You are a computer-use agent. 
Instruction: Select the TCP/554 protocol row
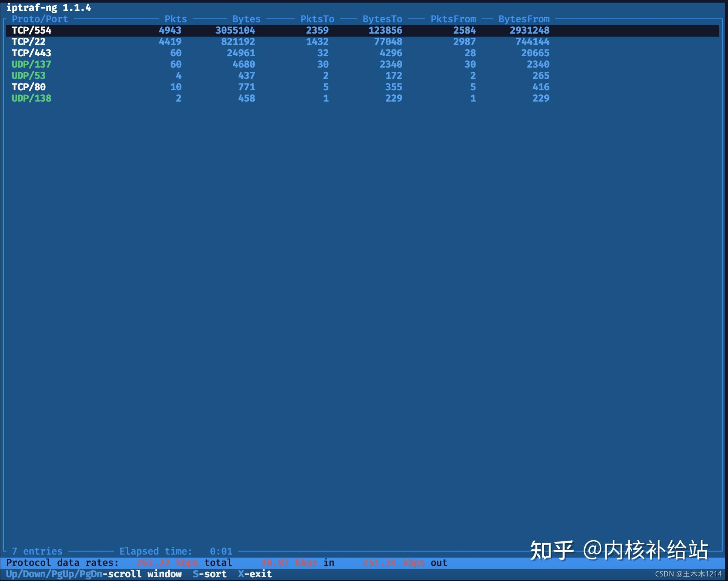[362, 31]
